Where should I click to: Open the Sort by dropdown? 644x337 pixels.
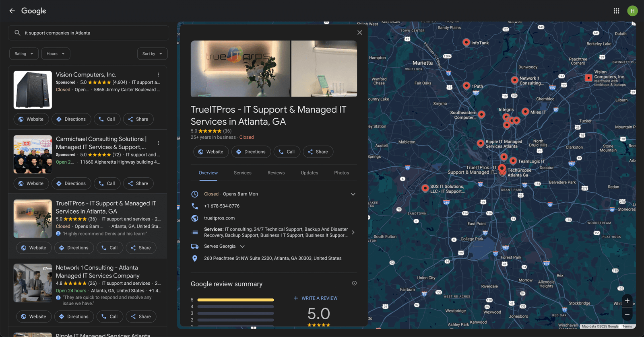tap(152, 54)
